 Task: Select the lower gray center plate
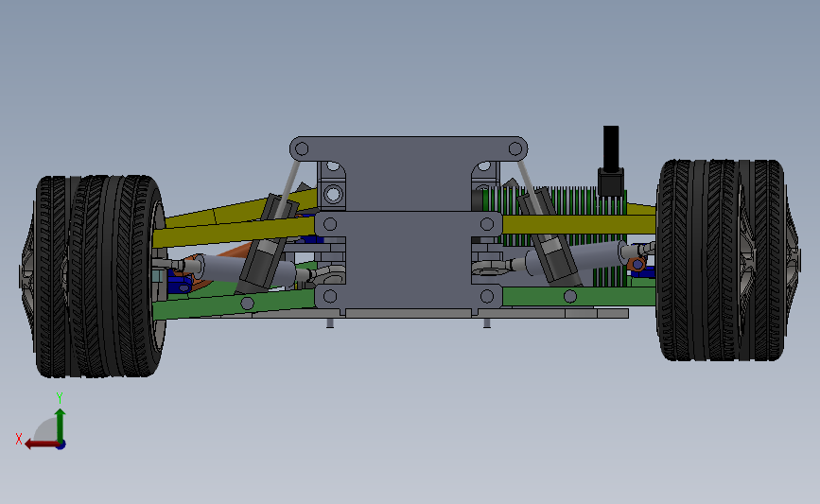click(409, 260)
